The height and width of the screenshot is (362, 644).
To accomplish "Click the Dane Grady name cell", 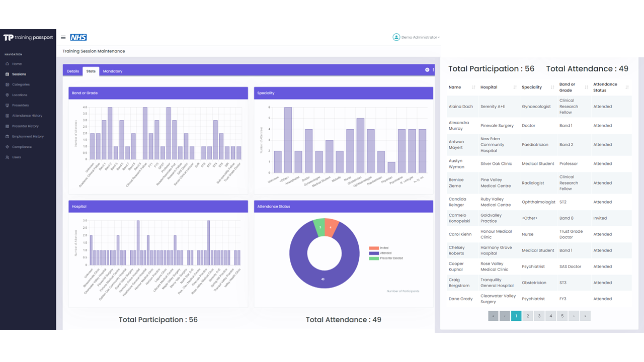I will (461, 299).
